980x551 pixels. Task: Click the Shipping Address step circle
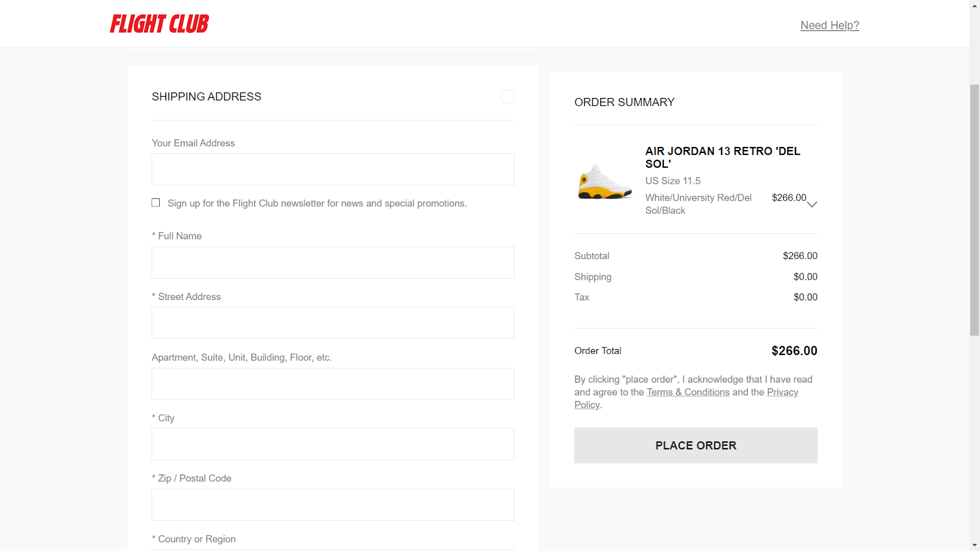(x=507, y=96)
